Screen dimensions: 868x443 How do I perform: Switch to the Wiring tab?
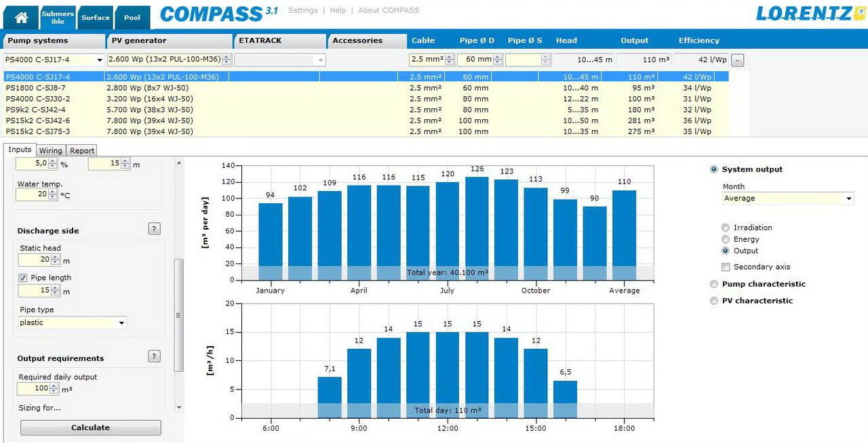[x=50, y=150]
